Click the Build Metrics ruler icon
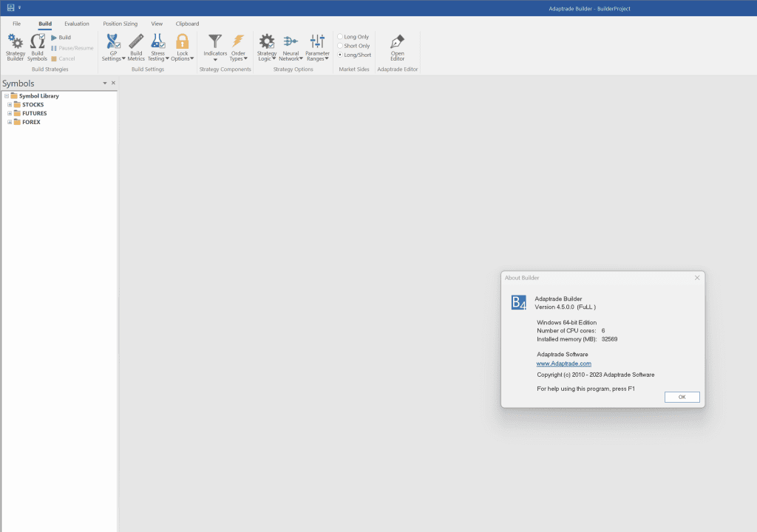Image resolution: width=757 pixels, height=532 pixels. point(136,42)
